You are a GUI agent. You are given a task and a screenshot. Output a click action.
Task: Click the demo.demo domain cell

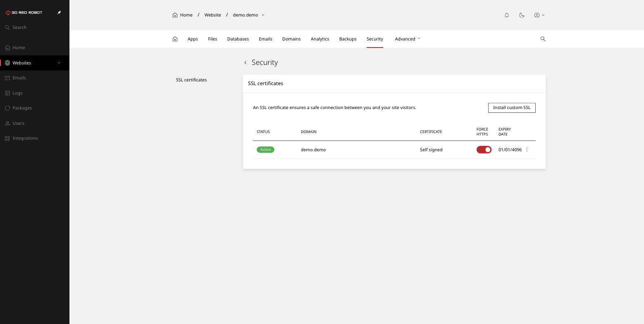(x=313, y=150)
